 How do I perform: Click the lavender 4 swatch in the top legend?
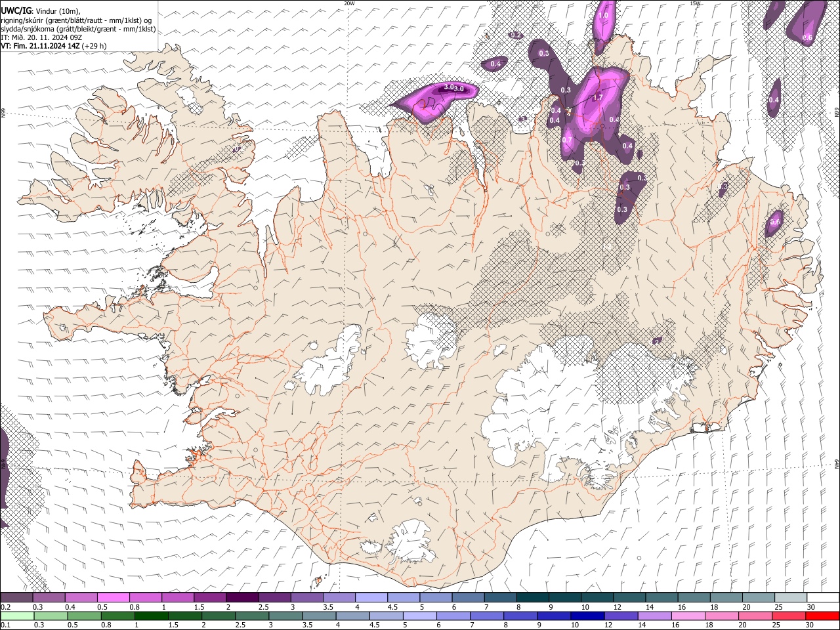[x=371, y=598]
